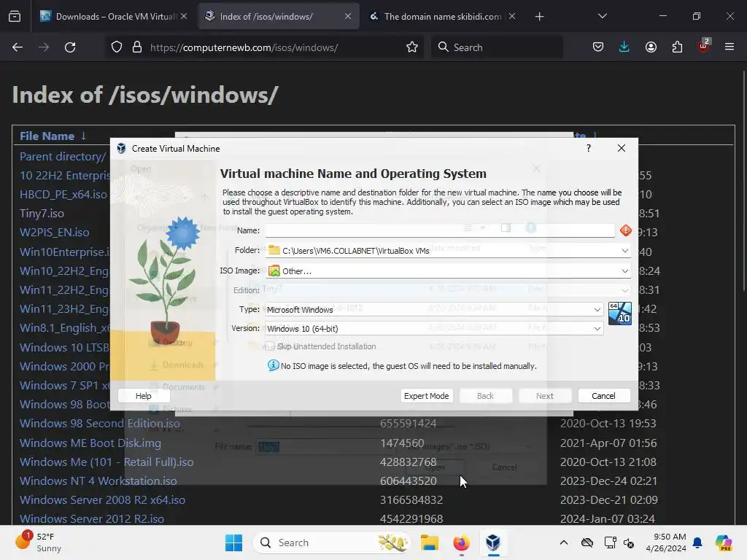Close the Downloads VirtualBox tab

coord(184,16)
